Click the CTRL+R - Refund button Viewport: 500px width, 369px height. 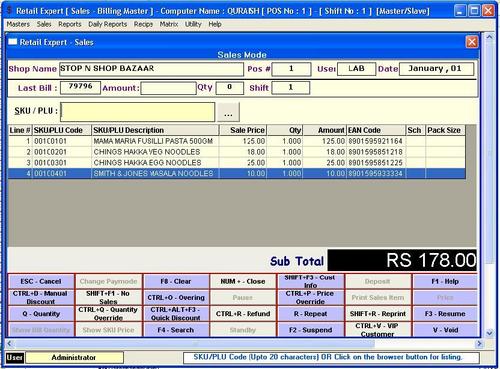click(243, 314)
